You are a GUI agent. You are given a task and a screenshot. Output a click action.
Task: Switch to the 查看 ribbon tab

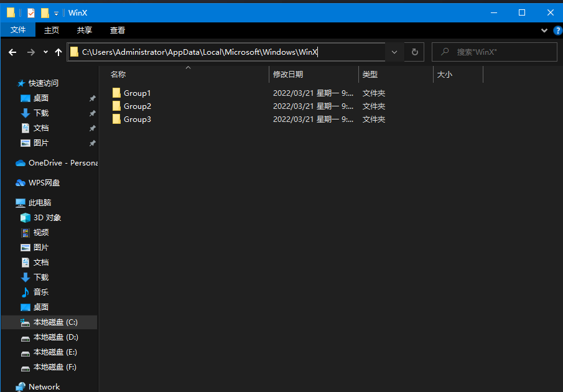tap(118, 29)
